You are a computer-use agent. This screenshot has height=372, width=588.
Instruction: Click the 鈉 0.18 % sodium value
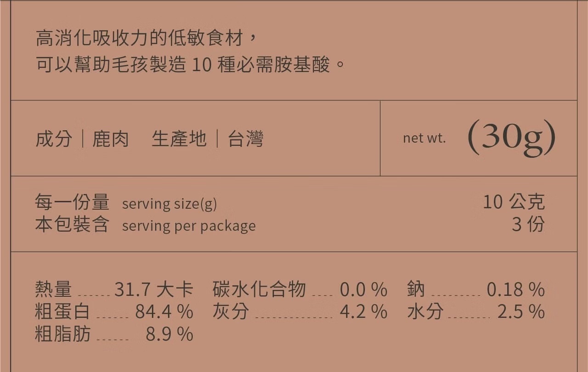515,289
